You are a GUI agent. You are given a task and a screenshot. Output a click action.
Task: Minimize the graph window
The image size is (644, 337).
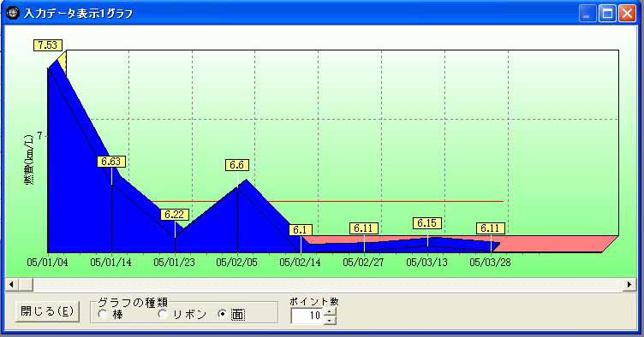point(587,14)
